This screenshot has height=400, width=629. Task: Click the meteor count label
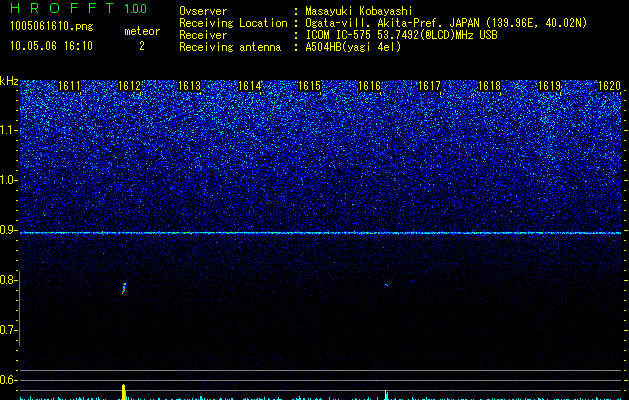(142, 31)
